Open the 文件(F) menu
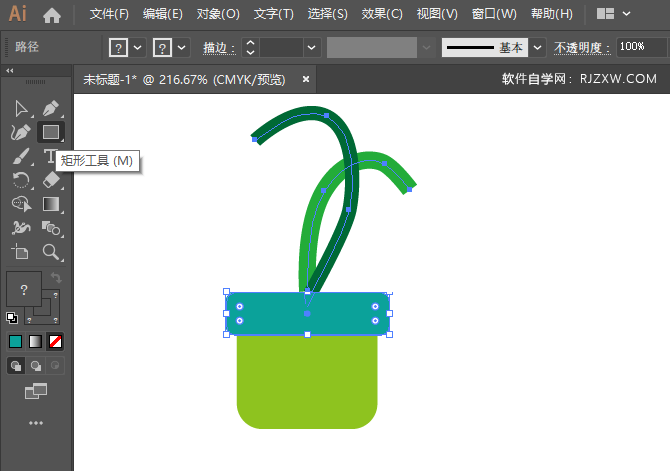This screenshot has height=471, width=670. click(x=109, y=15)
